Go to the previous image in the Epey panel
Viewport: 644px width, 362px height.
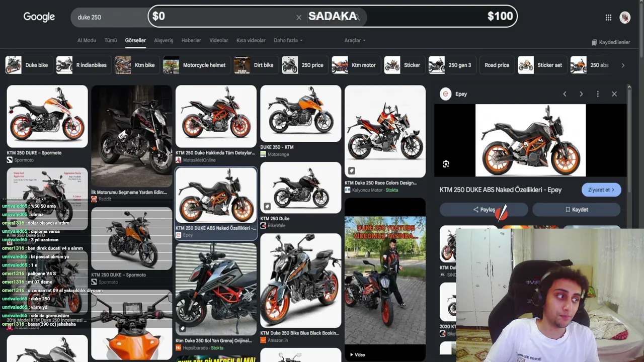[x=565, y=94]
